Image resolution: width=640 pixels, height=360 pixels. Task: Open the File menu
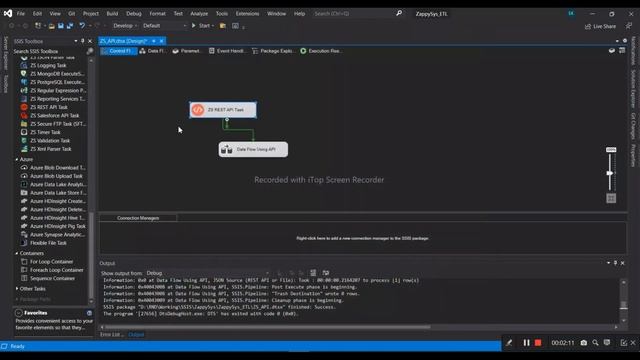[x=20, y=13]
